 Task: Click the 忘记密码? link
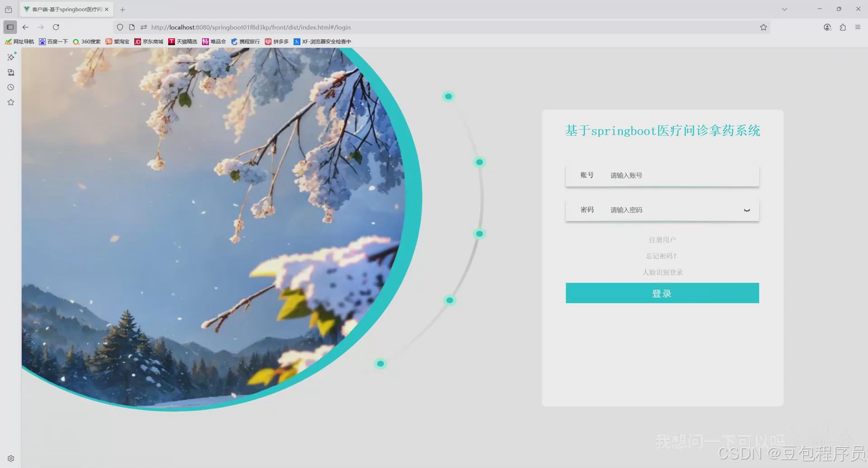click(x=661, y=256)
